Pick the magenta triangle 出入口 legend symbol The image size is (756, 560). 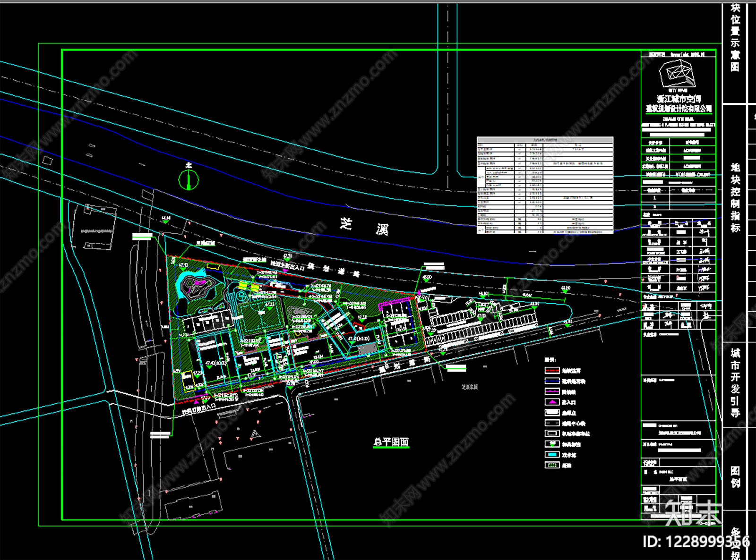click(x=552, y=402)
